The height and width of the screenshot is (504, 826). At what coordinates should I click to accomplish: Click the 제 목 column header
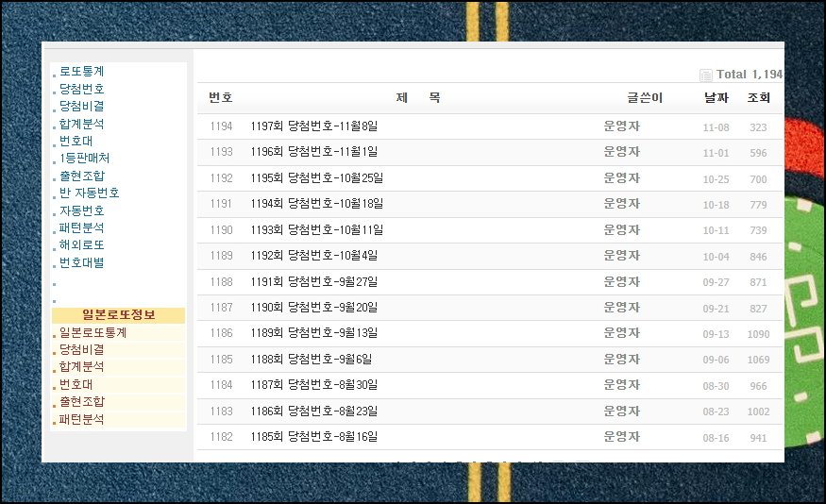pos(418,97)
